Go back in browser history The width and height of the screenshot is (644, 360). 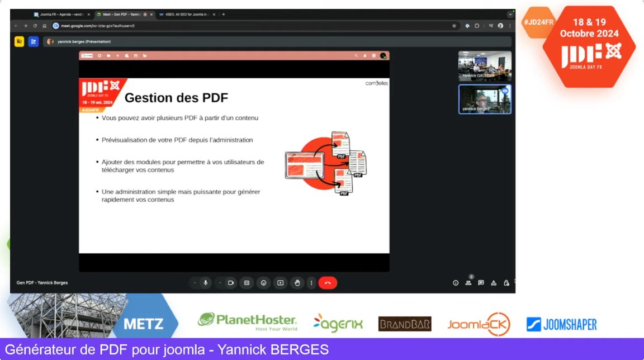coord(16,26)
